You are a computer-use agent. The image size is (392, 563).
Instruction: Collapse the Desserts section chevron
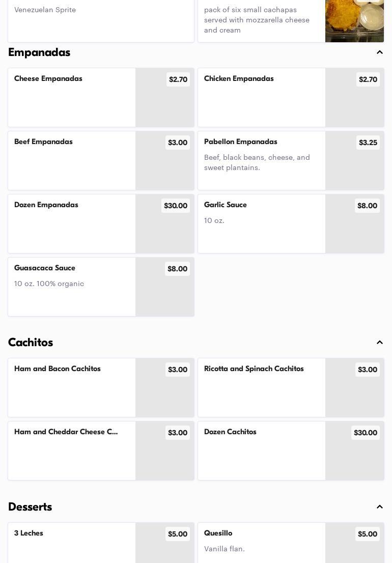(380, 507)
